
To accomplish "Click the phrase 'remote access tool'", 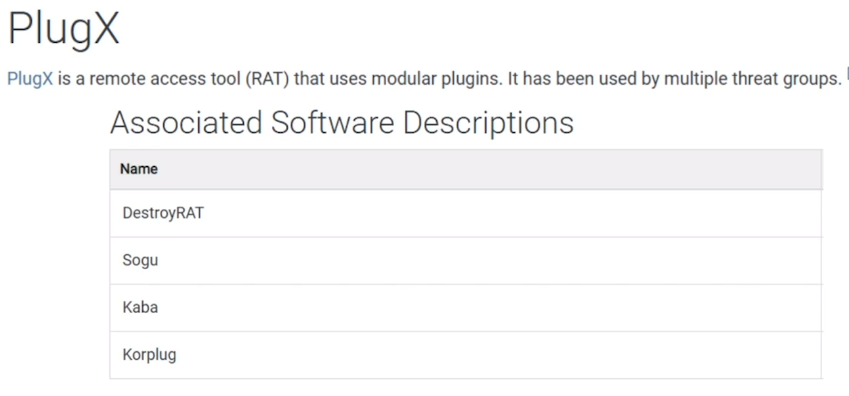I will click(x=165, y=79).
